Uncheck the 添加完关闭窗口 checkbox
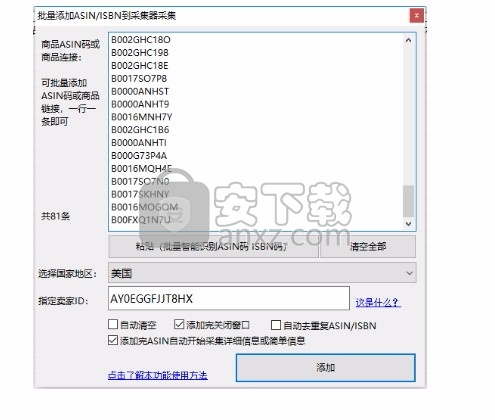The height and width of the screenshot is (420, 495). pos(179,324)
